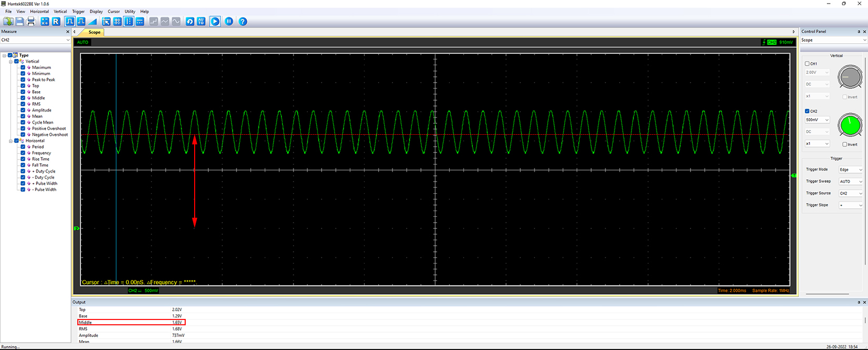
Task: Click the AUTO setup toolbar icon
Action: point(201,22)
